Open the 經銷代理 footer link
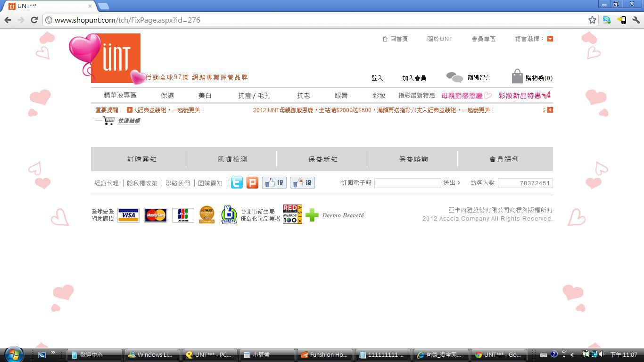644x362 pixels. point(107,183)
